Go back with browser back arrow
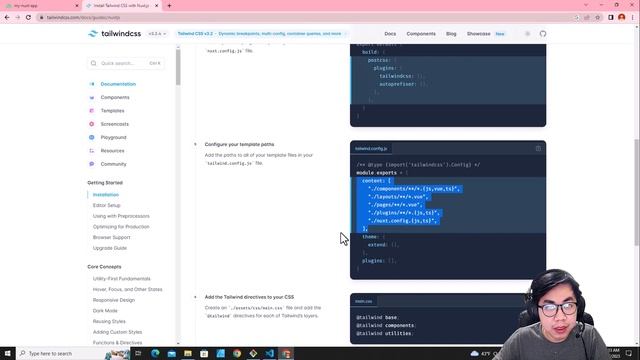Screen dimensions: 640x360 7,18
